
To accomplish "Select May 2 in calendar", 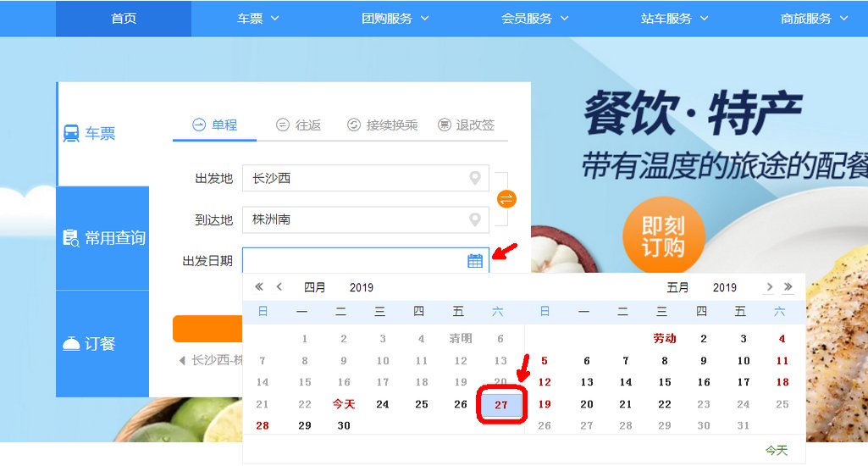I will coord(704,339).
